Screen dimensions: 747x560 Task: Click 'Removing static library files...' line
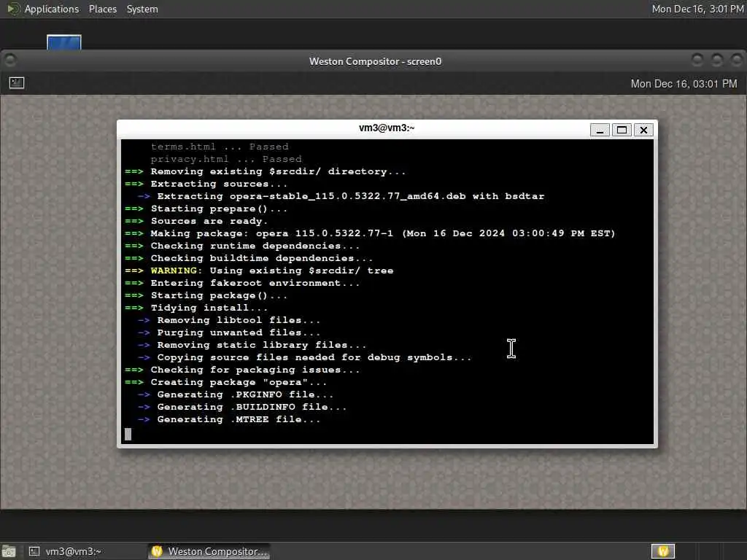(x=252, y=345)
